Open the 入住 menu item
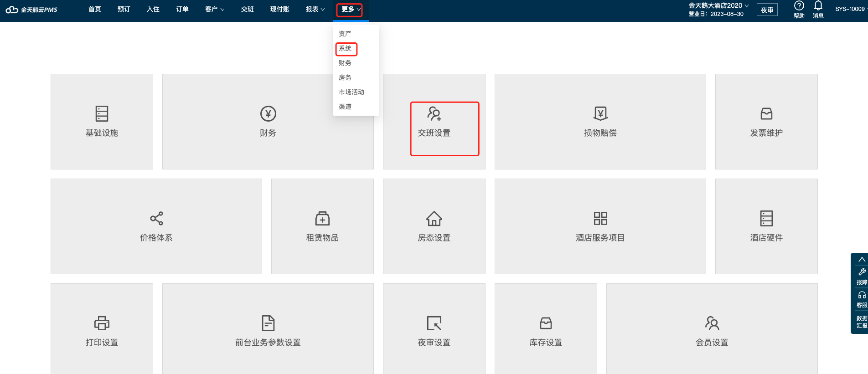 click(x=153, y=9)
